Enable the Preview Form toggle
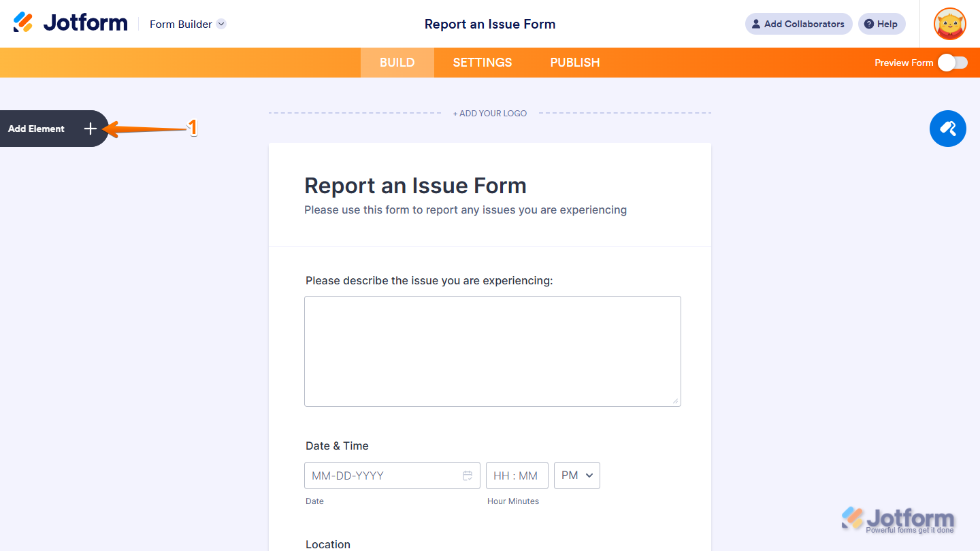 953,62
